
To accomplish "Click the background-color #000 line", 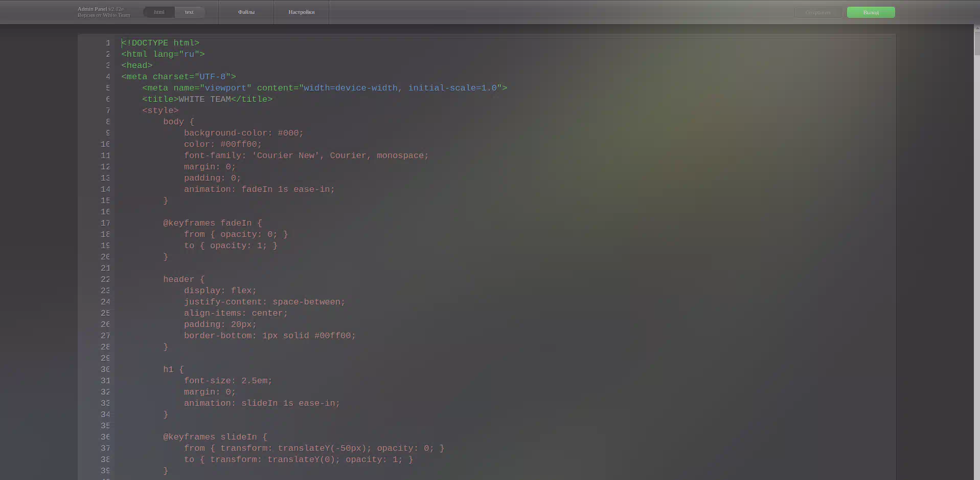I will coord(243,133).
